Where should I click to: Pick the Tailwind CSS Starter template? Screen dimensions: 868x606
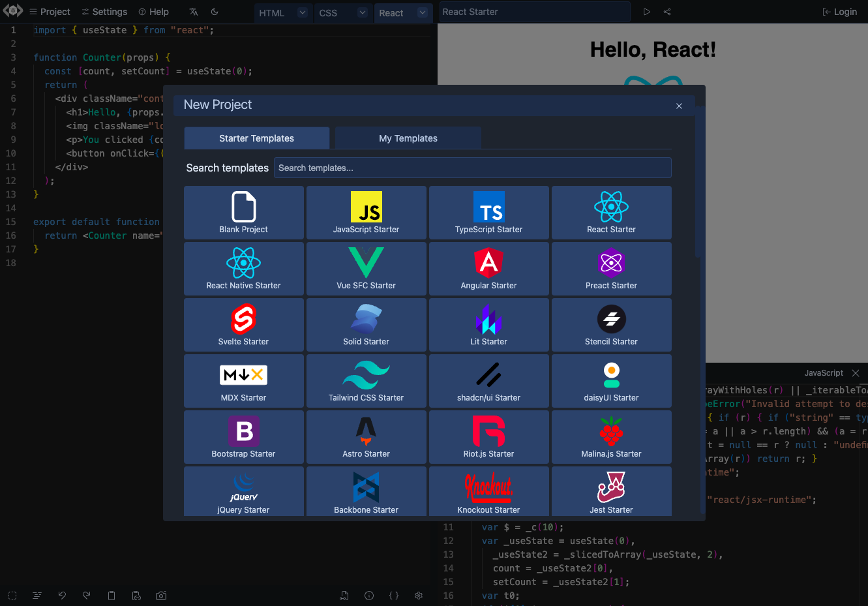pos(367,381)
